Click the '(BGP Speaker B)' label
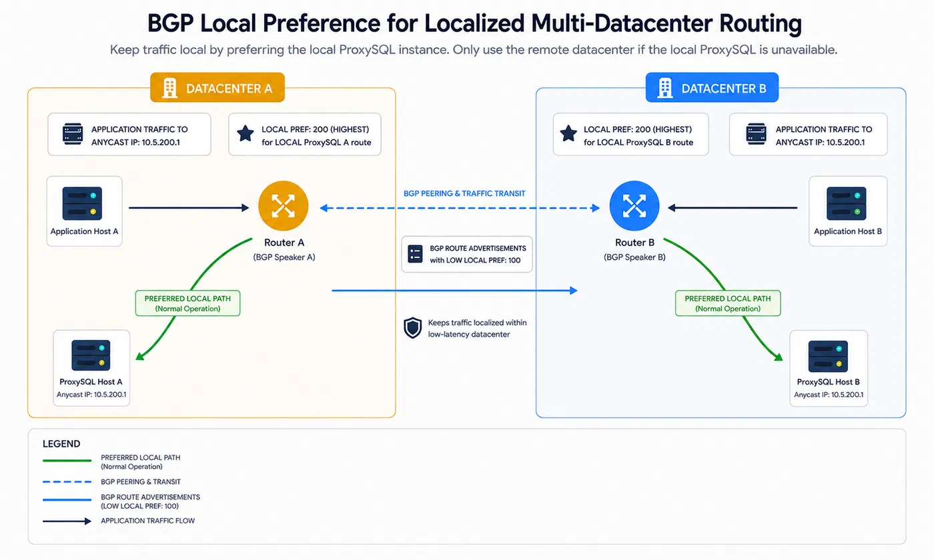Viewport: 934px width, 560px height. pos(634,257)
